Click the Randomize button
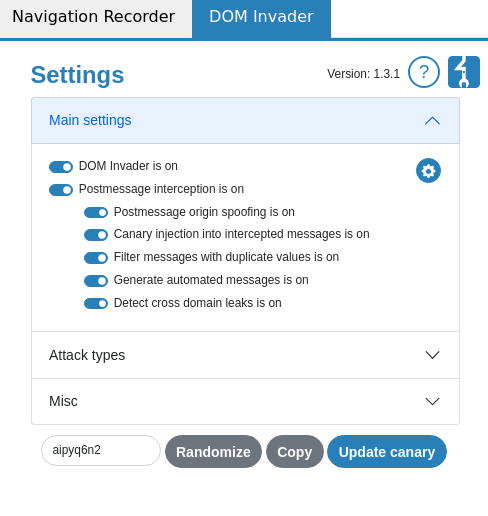Screen dimensions: 488x516 point(213,452)
